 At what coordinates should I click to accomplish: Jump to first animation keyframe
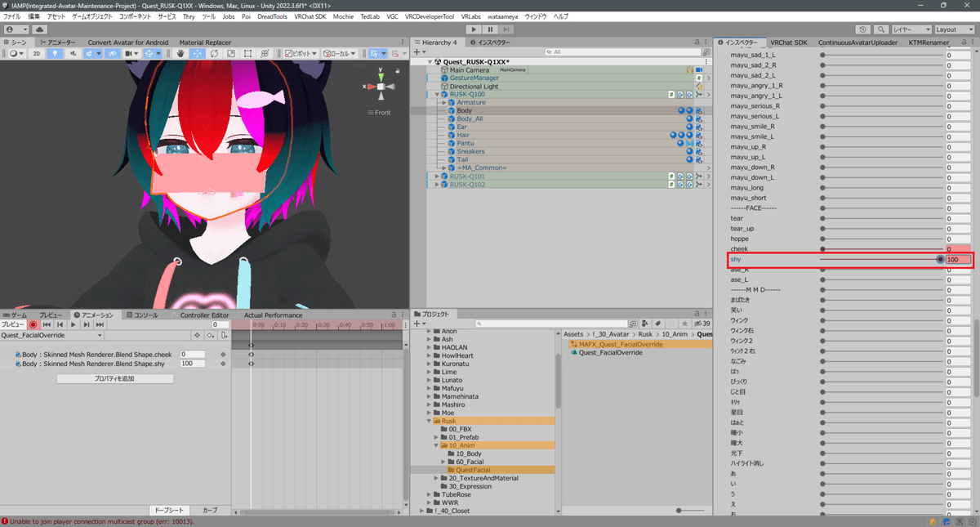tap(47, 324)
